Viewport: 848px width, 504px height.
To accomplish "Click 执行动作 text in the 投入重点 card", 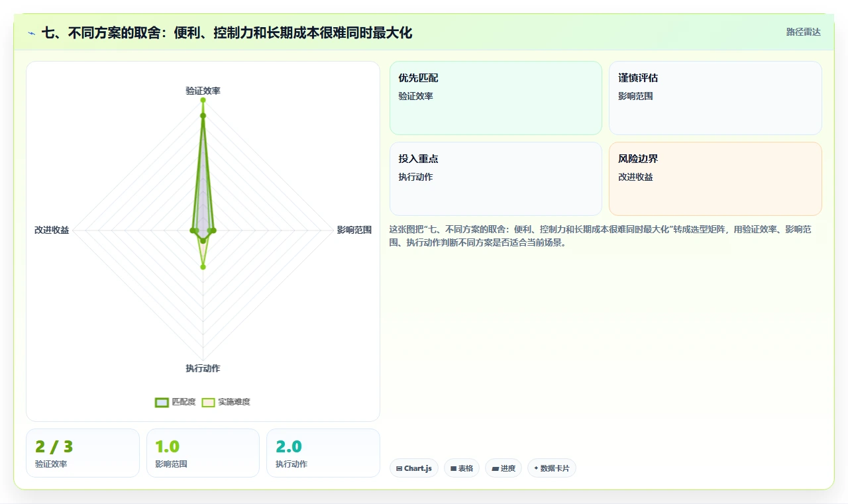I will [415, 177].
